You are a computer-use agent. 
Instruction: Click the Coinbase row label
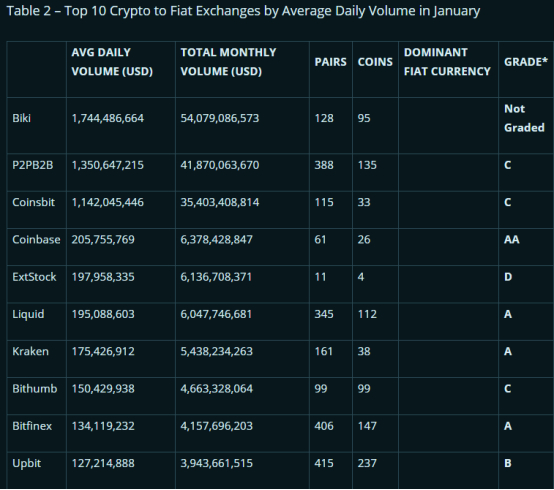pos(36,240)
